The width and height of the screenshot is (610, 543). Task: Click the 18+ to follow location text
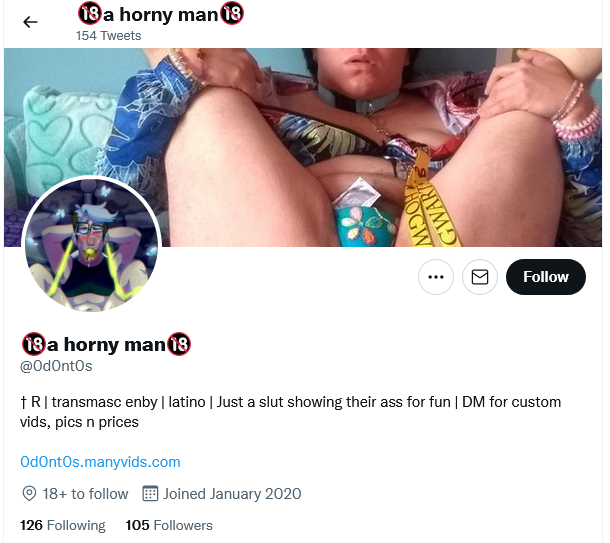click(85, 494)
